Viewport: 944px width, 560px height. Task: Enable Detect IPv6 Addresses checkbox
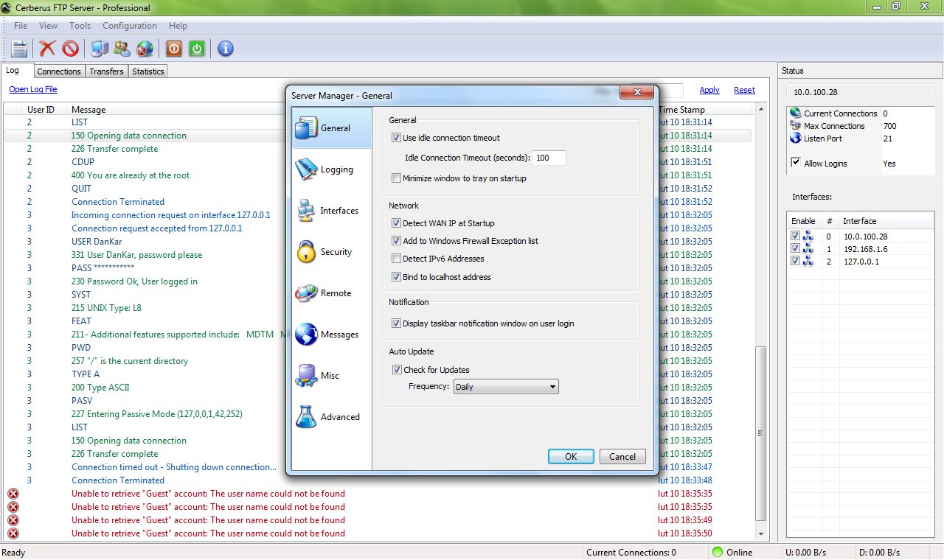[397, 259]
